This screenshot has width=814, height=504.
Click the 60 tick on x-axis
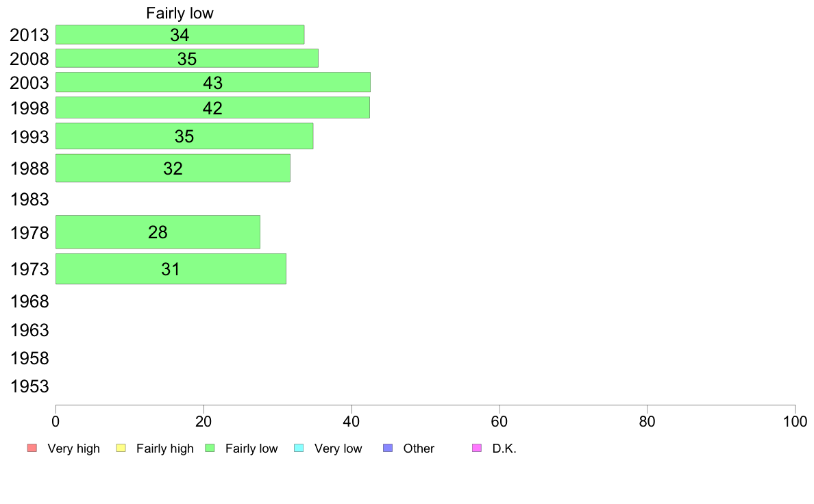[x=499, y=421]
